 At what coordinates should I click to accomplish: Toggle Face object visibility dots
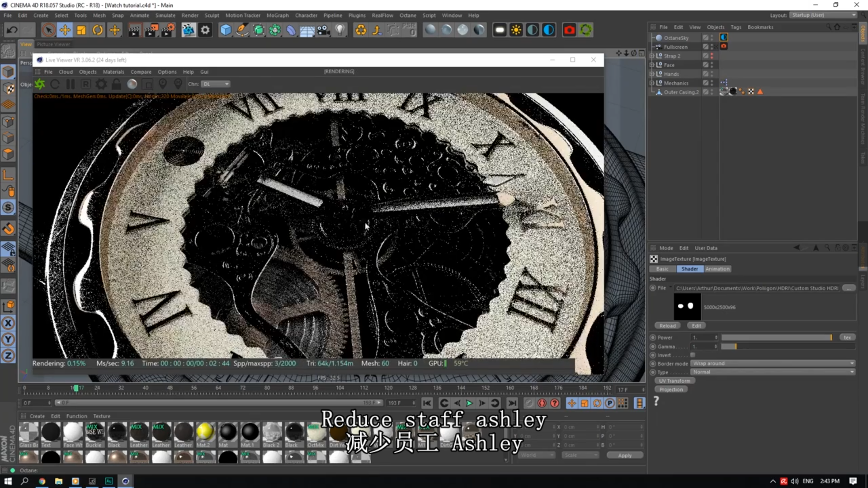click(x=712, y=65)
